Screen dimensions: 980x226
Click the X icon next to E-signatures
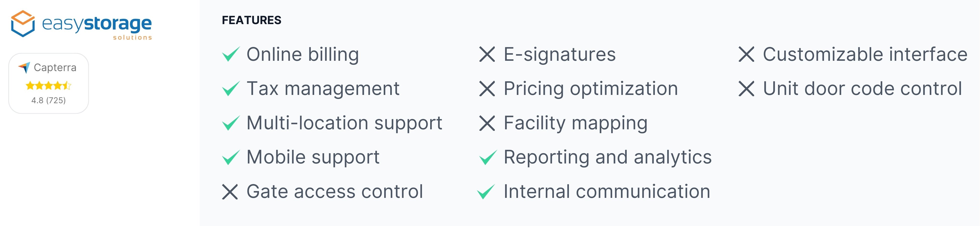pyautogui.click(x=487, y=54)
